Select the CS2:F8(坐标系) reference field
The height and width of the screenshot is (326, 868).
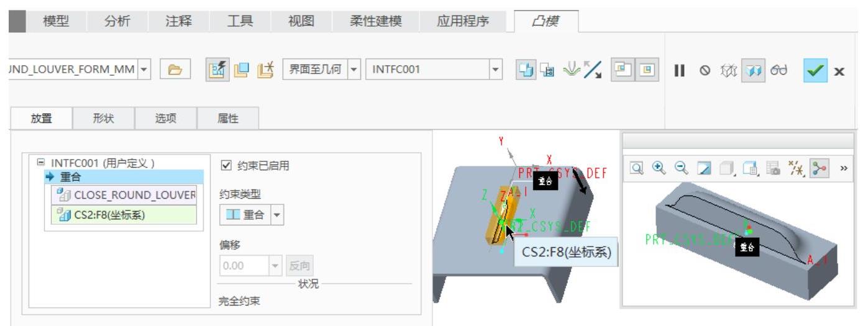(x=124, y=215)
